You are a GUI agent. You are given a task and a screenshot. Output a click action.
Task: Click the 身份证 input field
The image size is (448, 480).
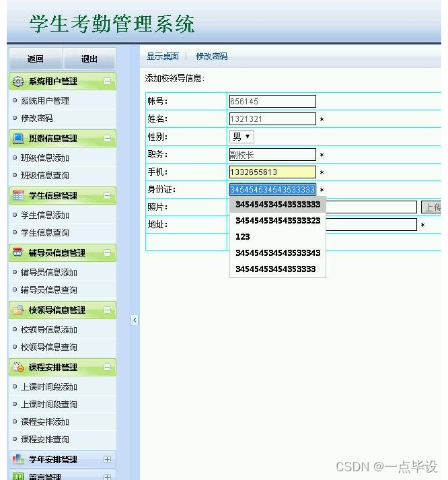coord(272,189)
